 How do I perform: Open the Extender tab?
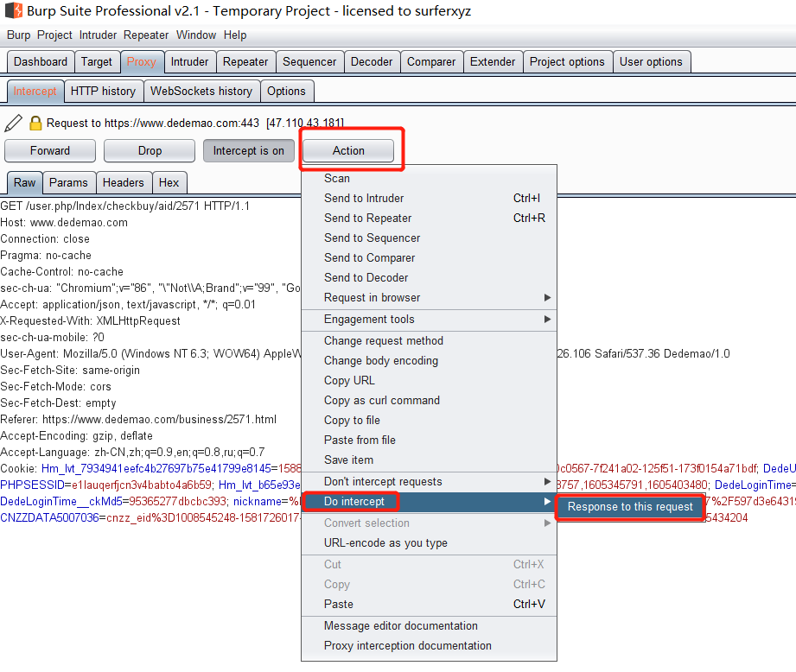point(493,62)
